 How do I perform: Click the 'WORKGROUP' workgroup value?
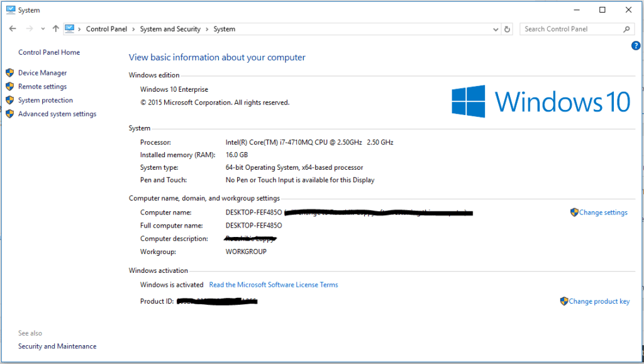246,251
